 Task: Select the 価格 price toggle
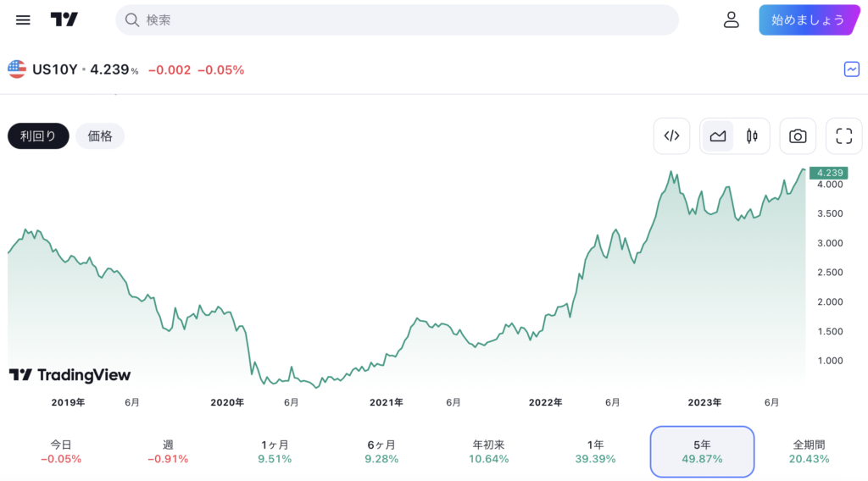coord(100,136)
